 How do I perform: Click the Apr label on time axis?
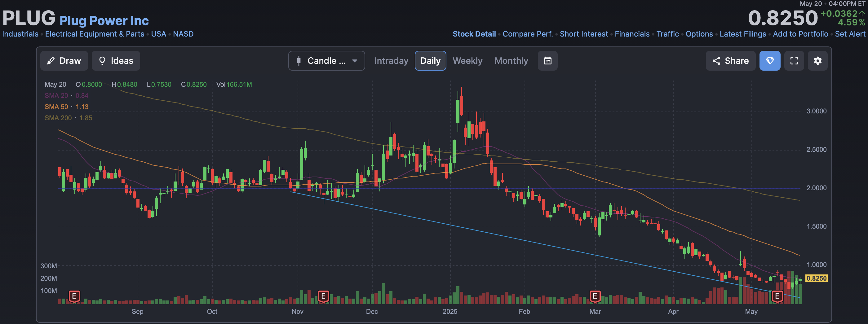tap(673, 312)
